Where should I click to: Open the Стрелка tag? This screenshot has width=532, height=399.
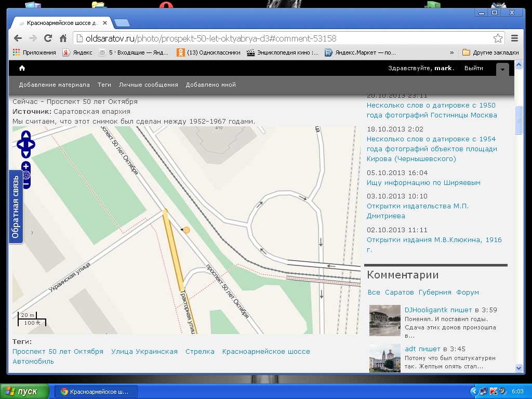(x=200, y=352)
